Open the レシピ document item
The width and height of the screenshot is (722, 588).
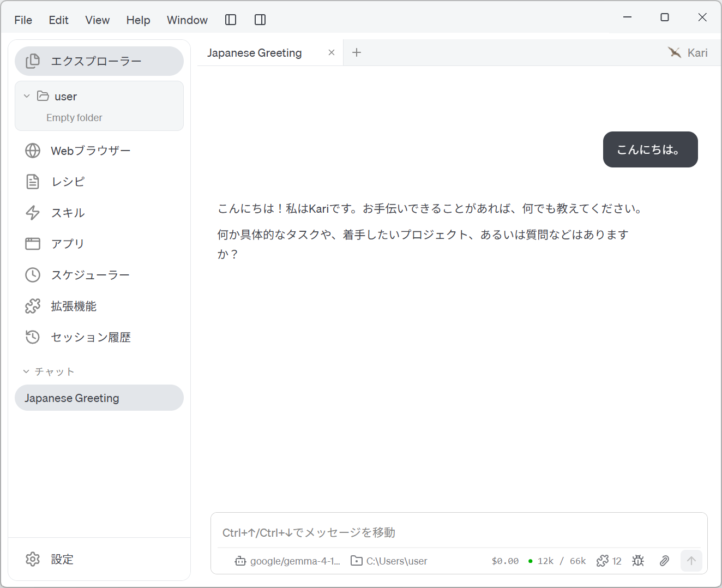[x=99, y=182]
